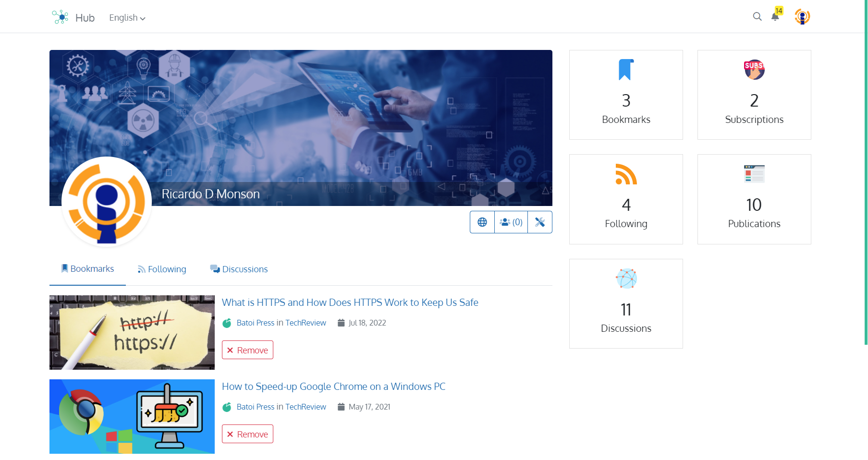Open How to Speed-up Google Chrome title

tap(334, 387)
